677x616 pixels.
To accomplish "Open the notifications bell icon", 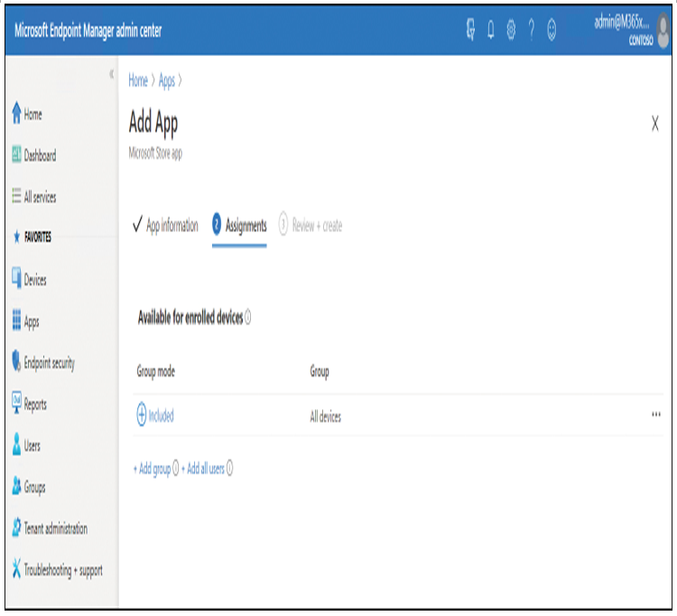I will 490,30.
